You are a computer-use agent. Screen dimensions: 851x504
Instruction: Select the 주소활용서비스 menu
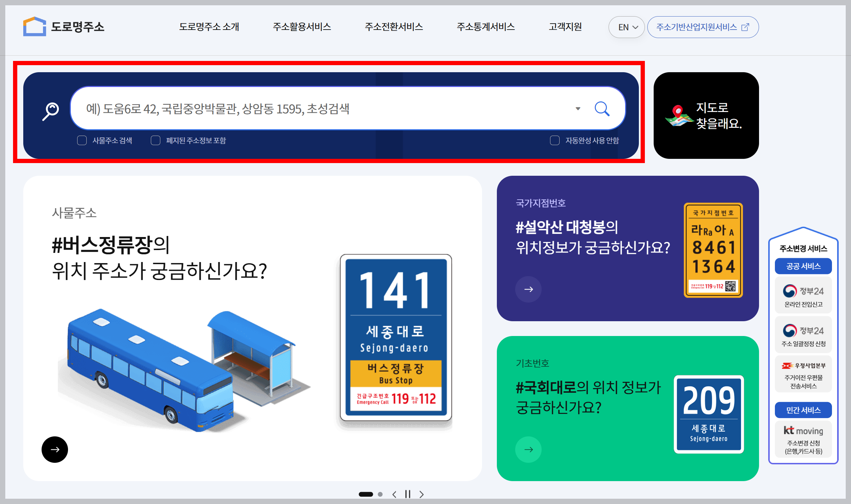point(302,27)
